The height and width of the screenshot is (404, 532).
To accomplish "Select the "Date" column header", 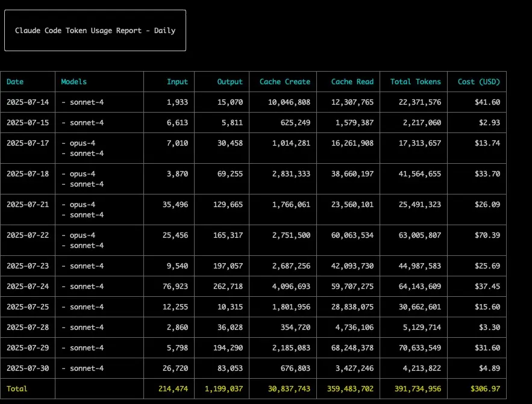I will pyautogui.click(x=15, y=82).
